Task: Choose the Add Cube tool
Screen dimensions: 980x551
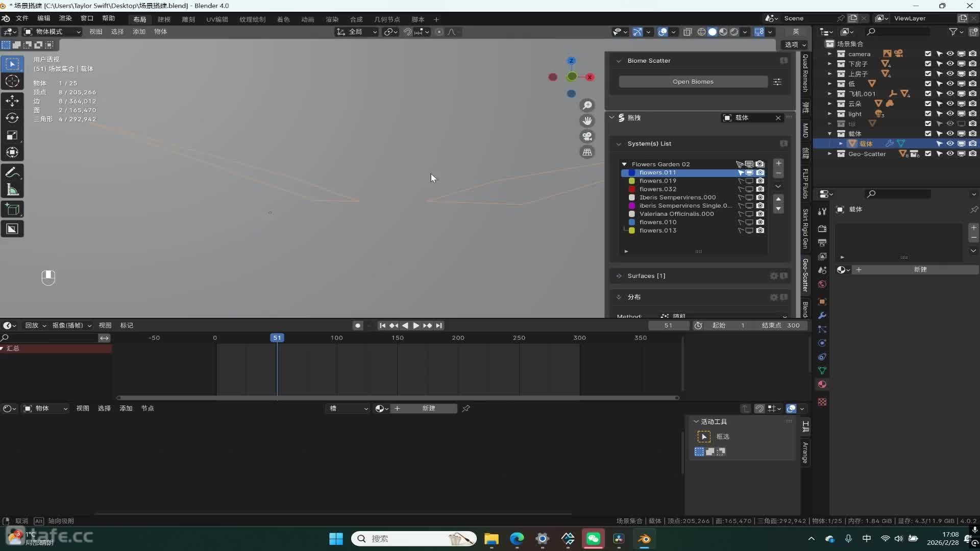Action: click(12, 209)
